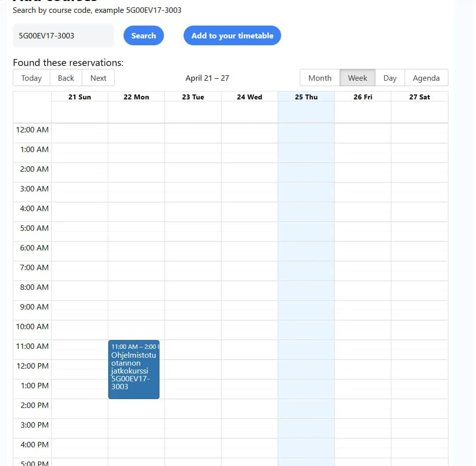Click the 2:00 PM time label
This screenshot has height=466, width=476.
pyautogui.click(x=34, y=405)
